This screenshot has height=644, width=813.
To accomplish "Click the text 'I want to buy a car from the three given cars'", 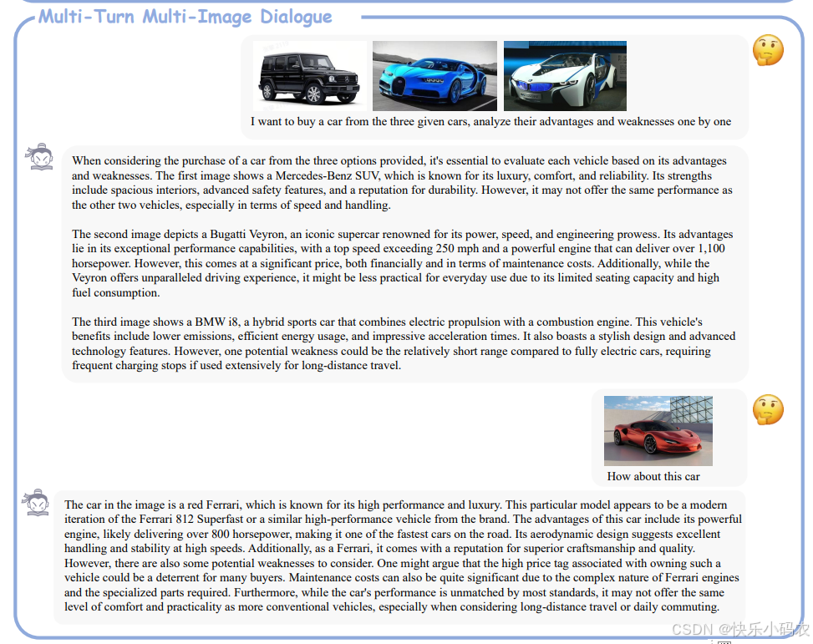I will [360, 121].
